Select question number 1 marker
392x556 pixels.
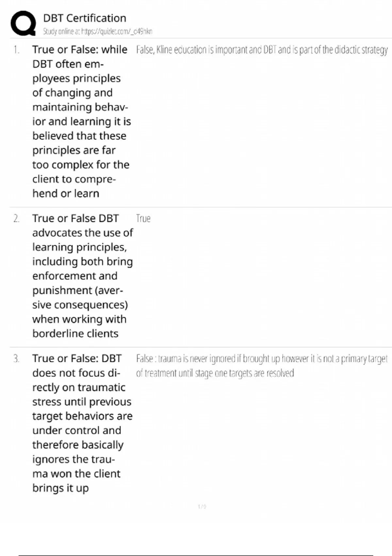(16, 50)
